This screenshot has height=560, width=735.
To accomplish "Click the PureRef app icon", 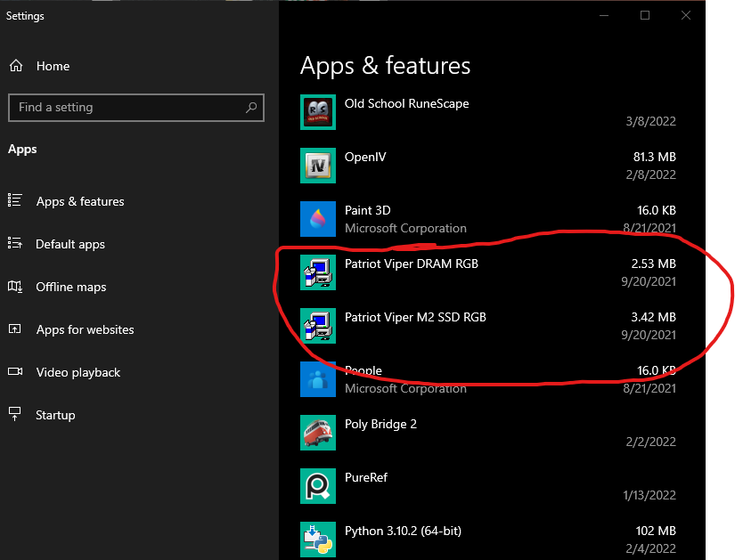I will point(318,486).
